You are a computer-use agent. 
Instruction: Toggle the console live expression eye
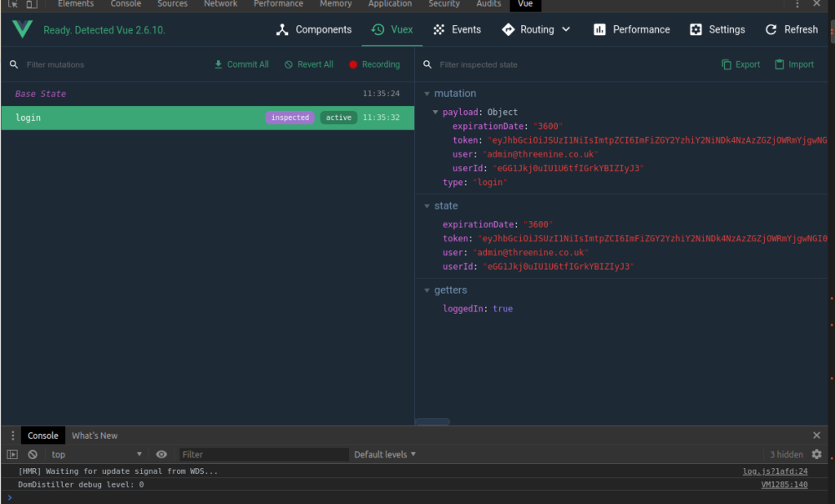tap(161, 454)
